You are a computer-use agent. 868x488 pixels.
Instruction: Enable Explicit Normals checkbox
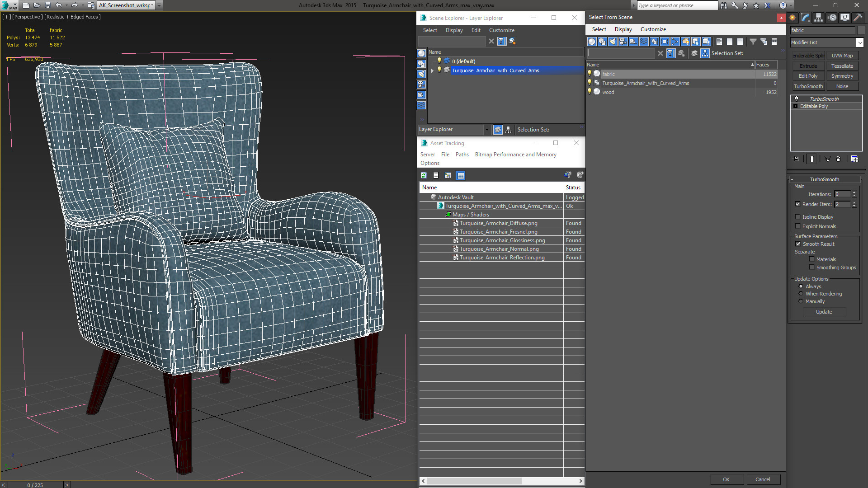(798, 226)
